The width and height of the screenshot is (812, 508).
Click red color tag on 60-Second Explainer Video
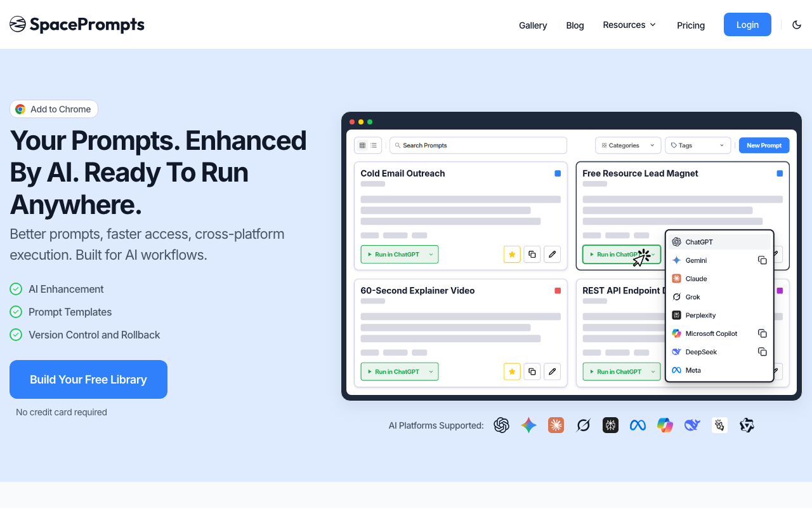point(558,291)
